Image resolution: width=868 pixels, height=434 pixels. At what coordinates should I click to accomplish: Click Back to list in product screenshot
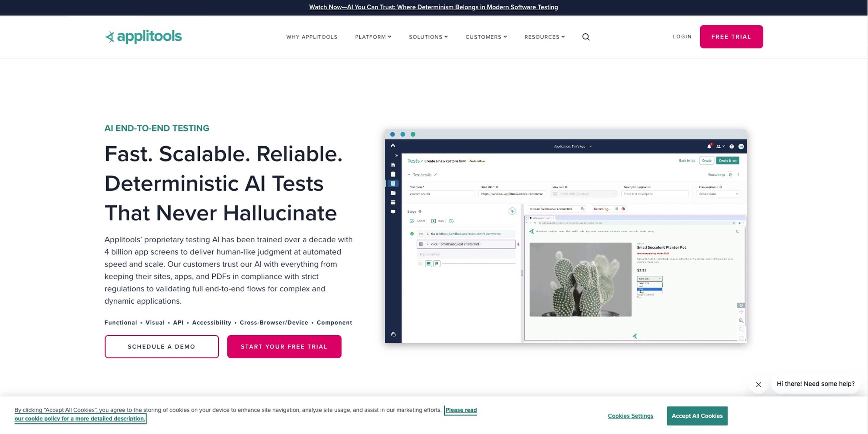(x=687, y=160)
